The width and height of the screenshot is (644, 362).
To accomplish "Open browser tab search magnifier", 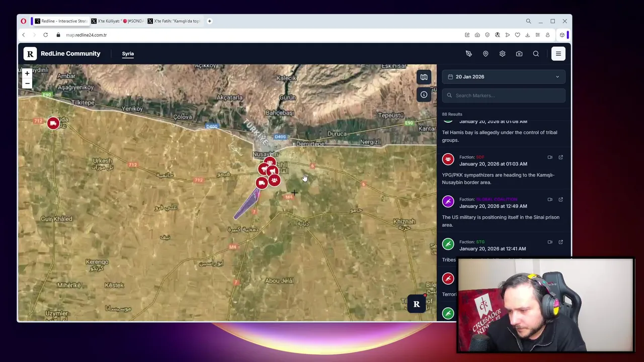I will (x=528, y=21).
